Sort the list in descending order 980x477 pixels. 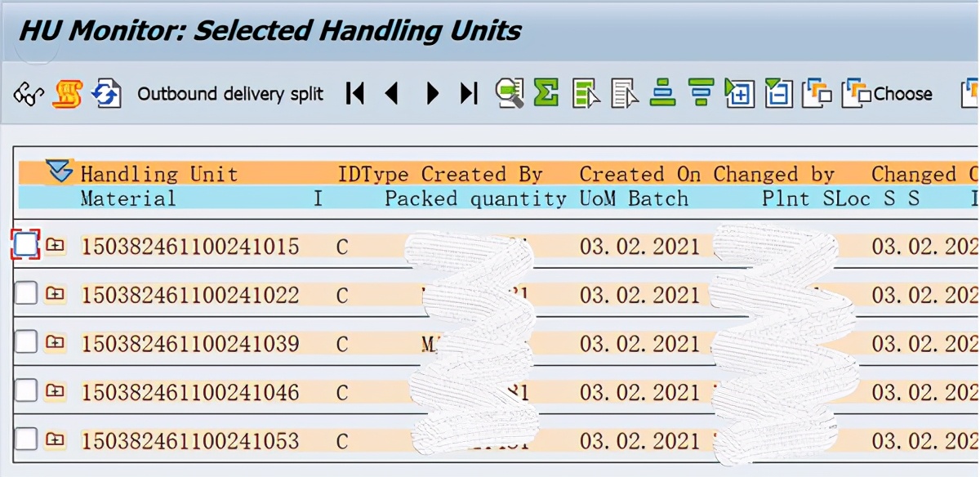tap(701, 92)
